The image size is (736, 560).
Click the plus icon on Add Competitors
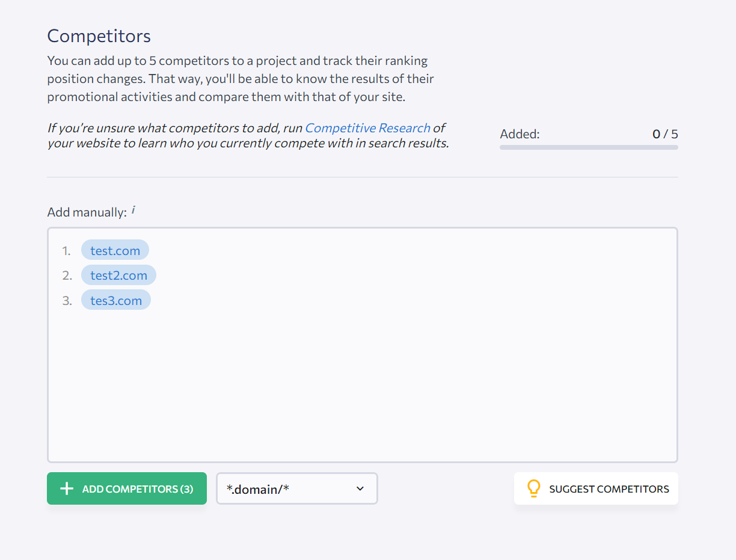67,489
